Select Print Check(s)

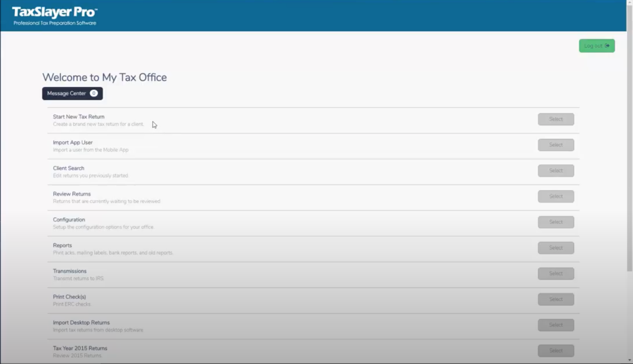pos(555,299)
